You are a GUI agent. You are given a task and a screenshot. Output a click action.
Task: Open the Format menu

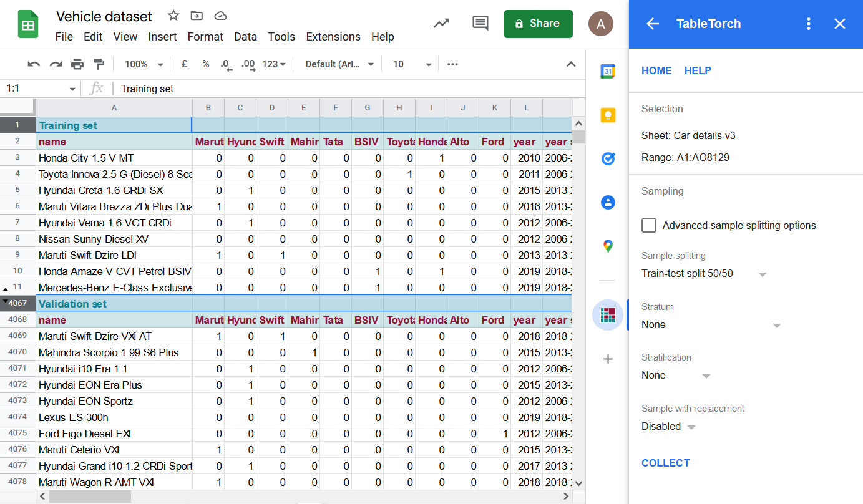[x=205, y=37]
